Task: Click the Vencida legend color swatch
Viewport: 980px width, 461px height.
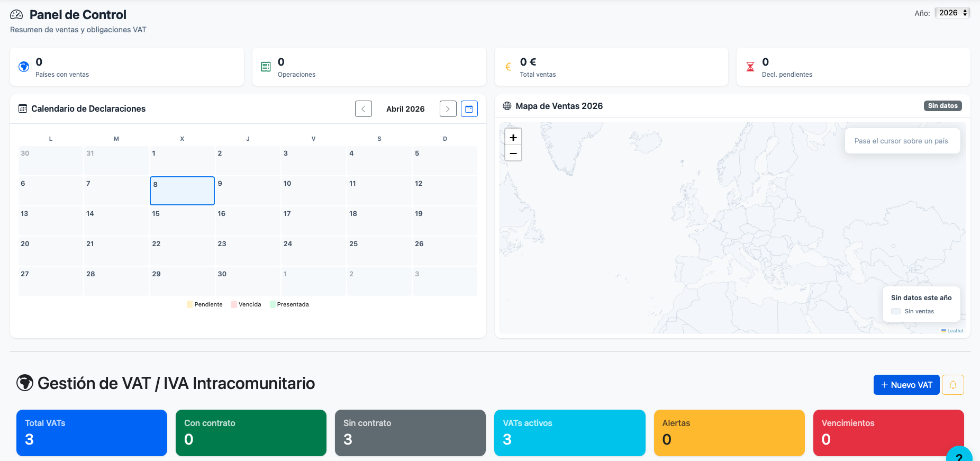Action: 234,304
